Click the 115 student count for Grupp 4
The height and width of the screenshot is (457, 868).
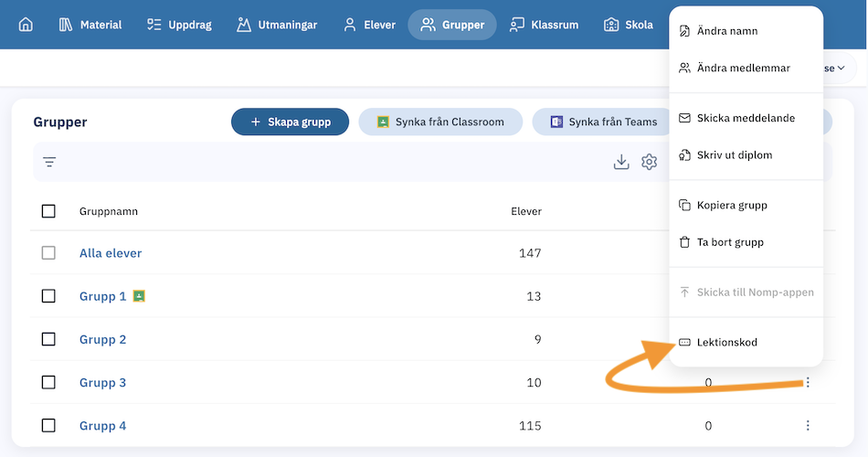pos(530,426)
